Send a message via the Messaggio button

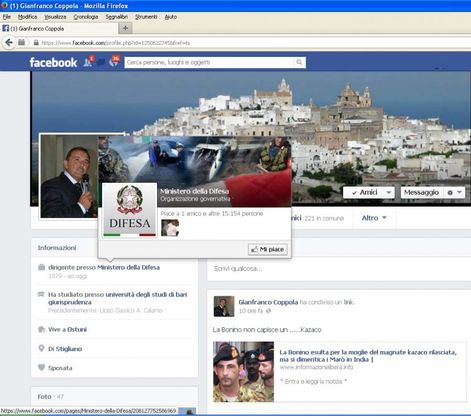[422, 192]
